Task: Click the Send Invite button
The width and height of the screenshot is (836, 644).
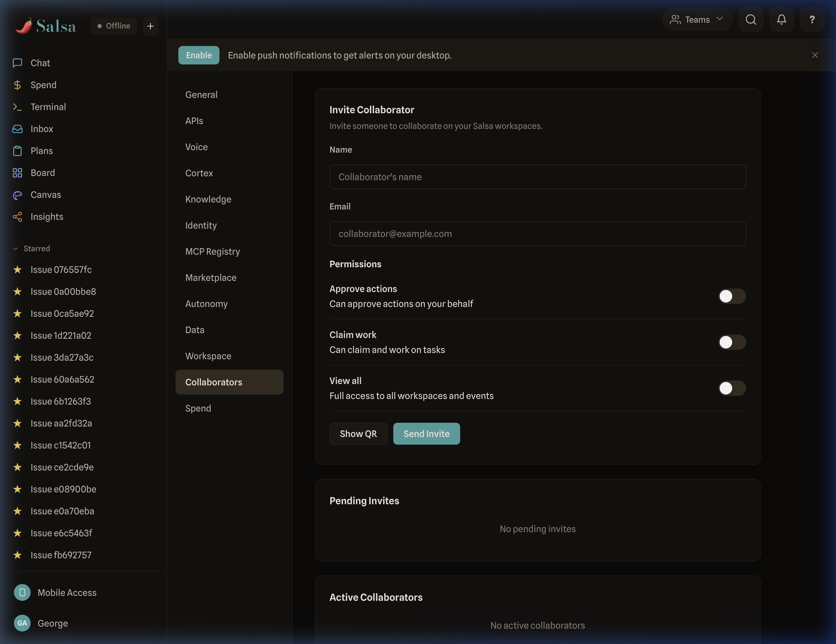Action: (426, 434)
